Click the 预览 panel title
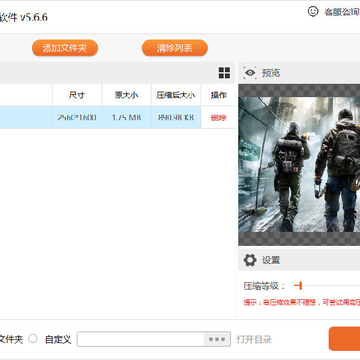This screenshot has width=360, height=360. (271, 73)
